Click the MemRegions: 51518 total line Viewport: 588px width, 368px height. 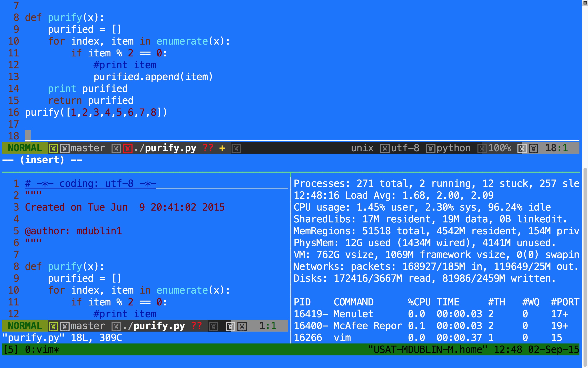pos(436,231)
